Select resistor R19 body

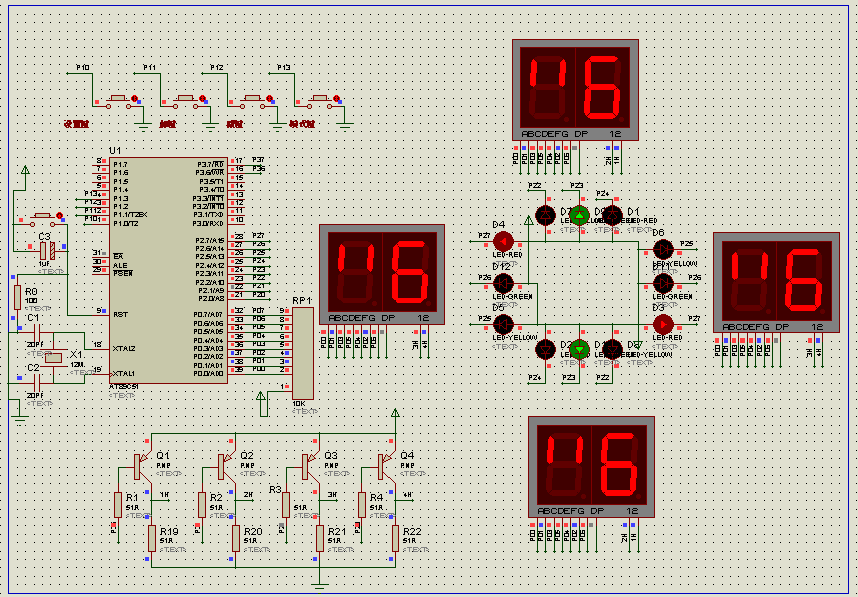[x=152, y=538]
